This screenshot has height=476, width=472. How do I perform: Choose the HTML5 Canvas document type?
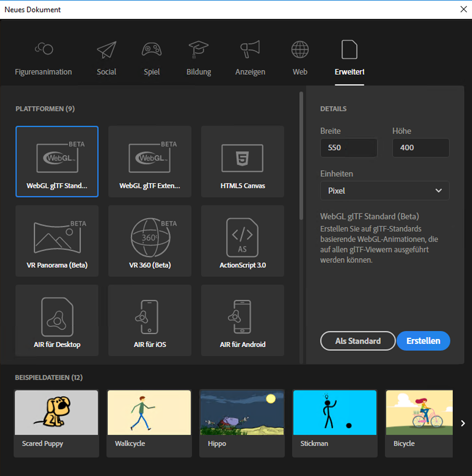(x=242, y=161)
